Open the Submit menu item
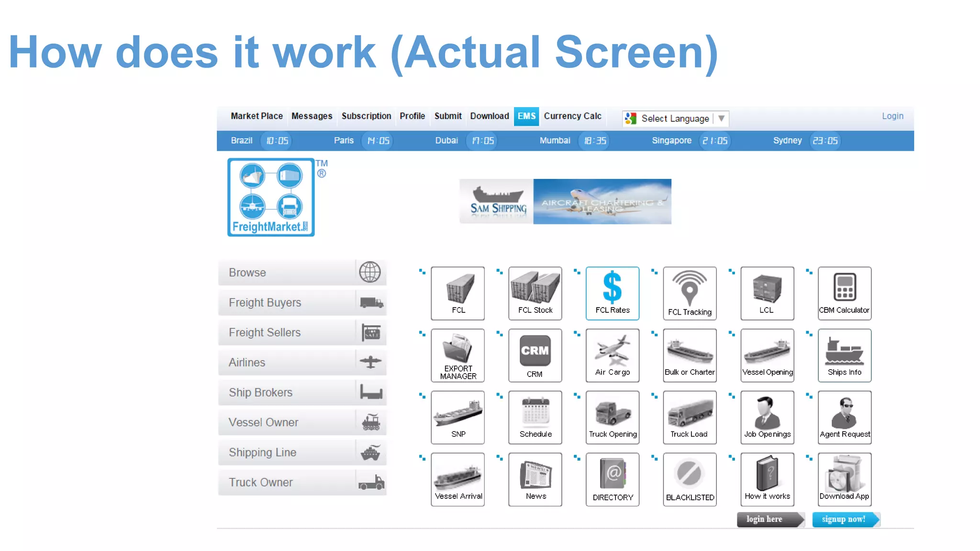 [448, 116]
